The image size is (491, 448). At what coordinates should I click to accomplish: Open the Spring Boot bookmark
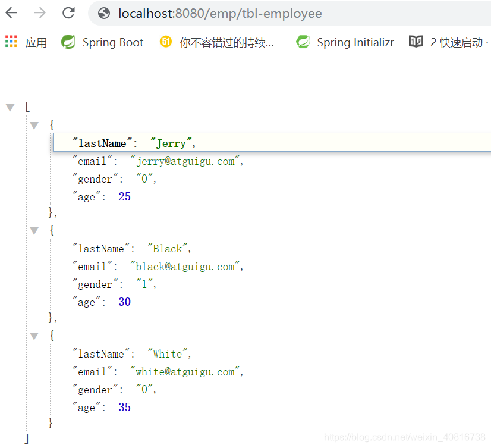point(113,43)
